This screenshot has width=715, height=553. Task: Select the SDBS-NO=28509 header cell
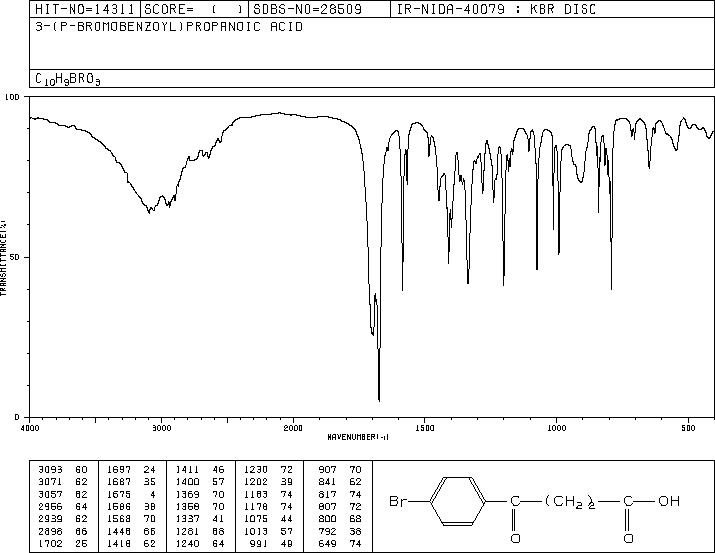coord(319,9)
